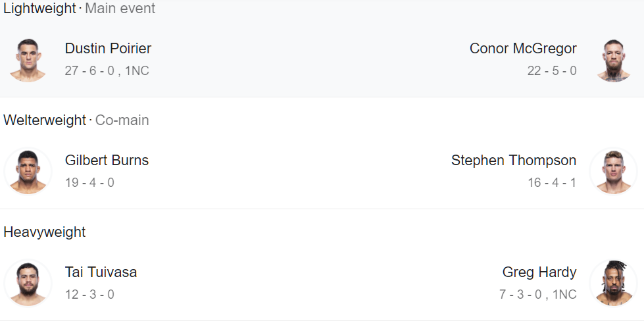Open Gilbert Burns' profile photo
This screenshot has height=329, width=644.
(28, 172)
